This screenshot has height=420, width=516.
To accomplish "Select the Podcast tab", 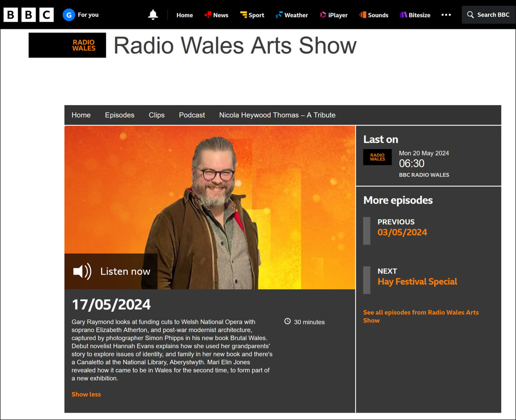I will click(192, 115).
